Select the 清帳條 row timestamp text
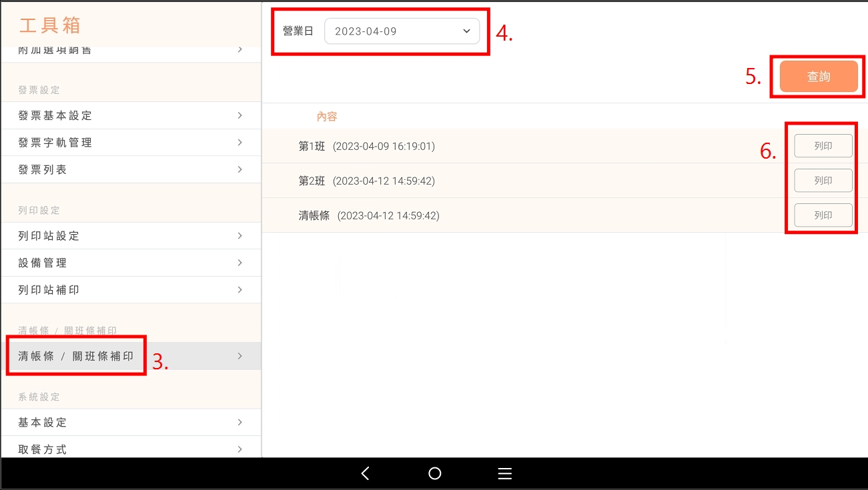 pos(388,215)
